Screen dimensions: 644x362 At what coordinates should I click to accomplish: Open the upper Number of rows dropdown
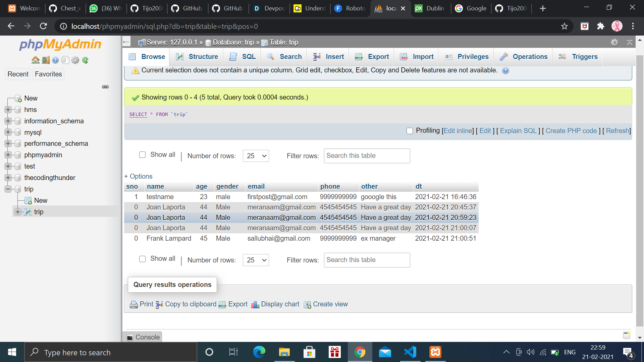pos(256,156)
